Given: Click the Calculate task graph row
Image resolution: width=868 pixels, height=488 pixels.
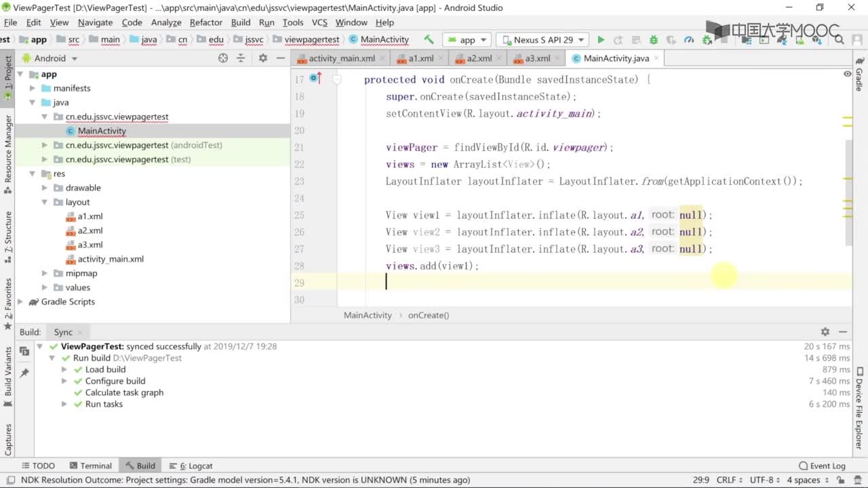Looking at the screenshot, I should click(124, 392).
